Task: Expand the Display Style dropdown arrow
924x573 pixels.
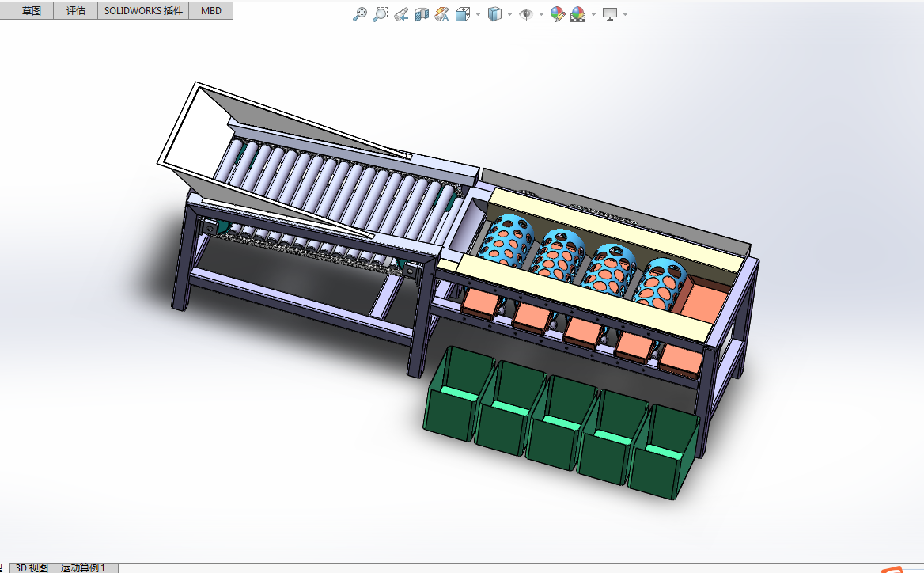Action: 509,15
